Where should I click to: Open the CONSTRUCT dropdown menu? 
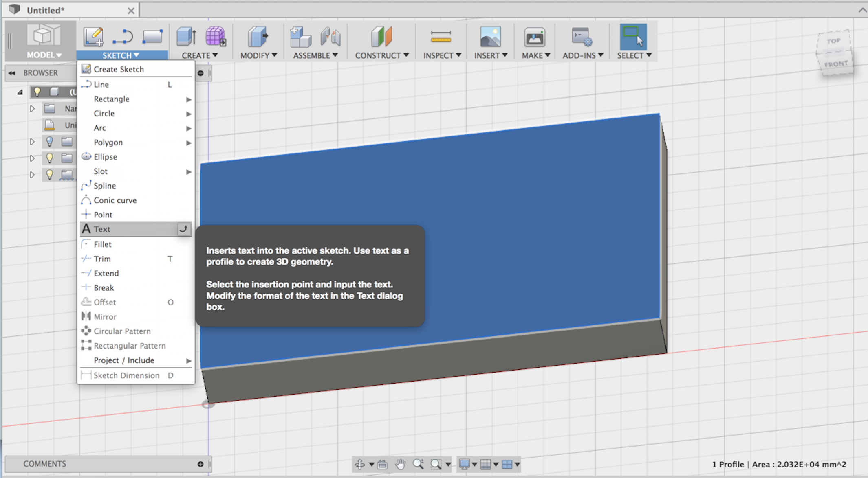382,55
